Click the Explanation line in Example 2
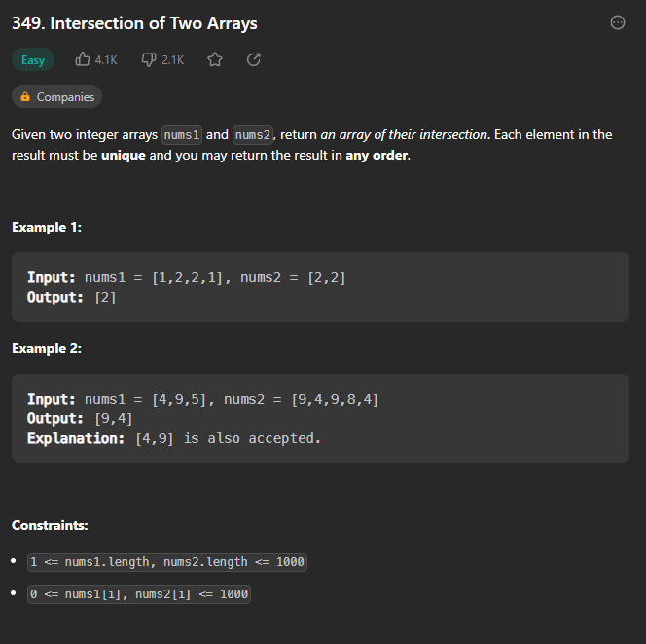This screenshot has width=646, height=644. 174,438
